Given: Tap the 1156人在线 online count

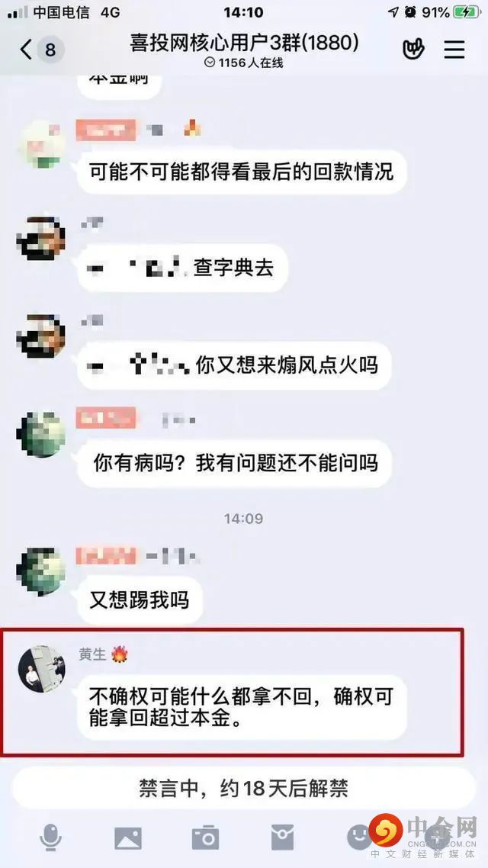Looking at the screenshot, I should [x=244, y=63].
